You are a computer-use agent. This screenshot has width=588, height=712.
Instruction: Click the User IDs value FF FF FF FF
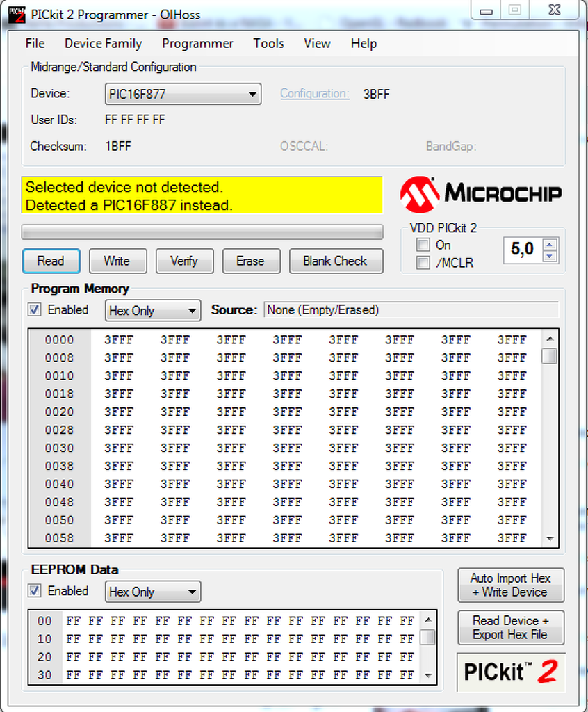pyautogui.click(x=135, y=120)
